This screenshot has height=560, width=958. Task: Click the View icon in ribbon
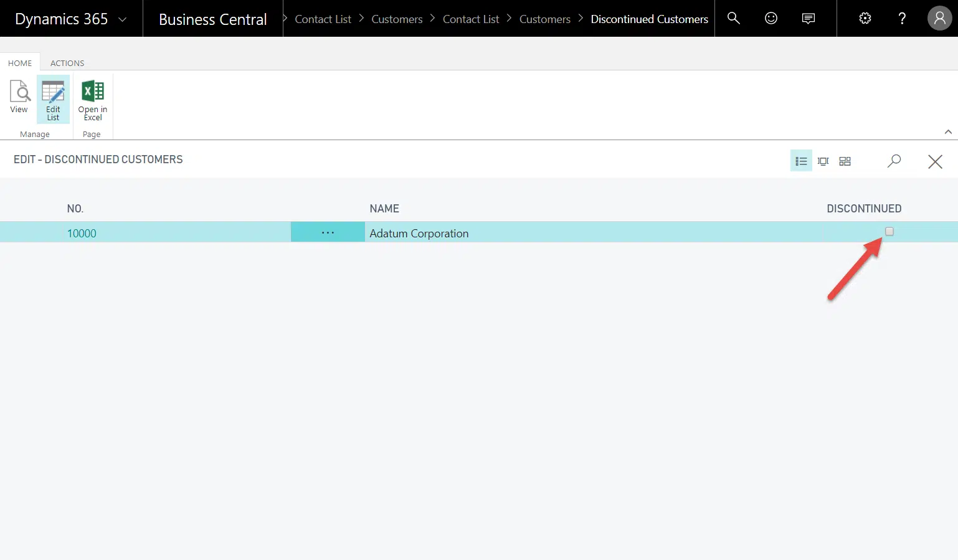(x=19, y=97)
